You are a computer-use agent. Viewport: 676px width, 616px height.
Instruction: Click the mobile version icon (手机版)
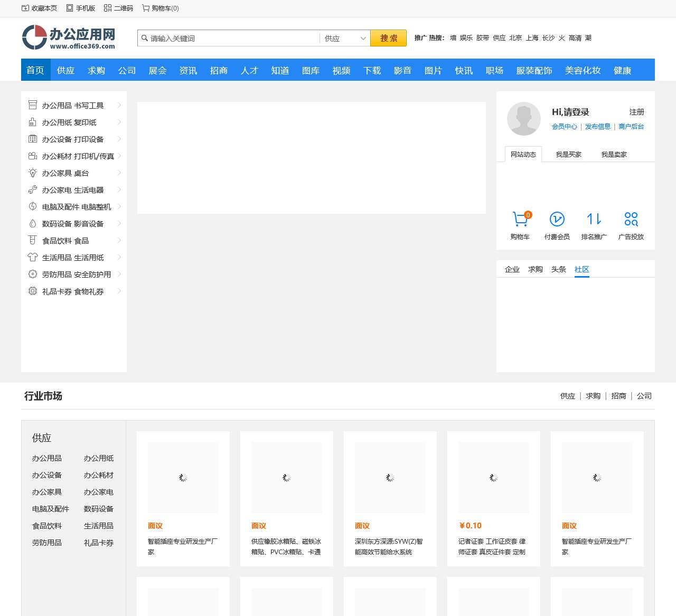point(70,8)
